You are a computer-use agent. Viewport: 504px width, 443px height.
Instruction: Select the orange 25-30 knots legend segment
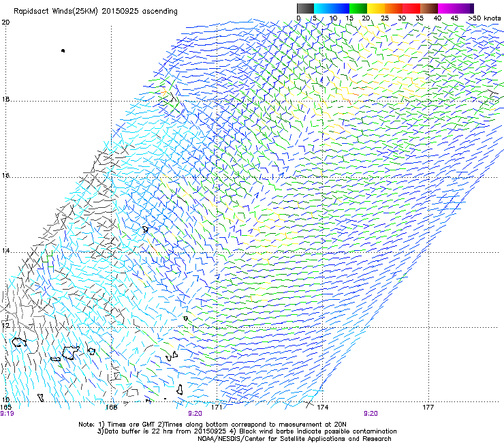[394, 8]
